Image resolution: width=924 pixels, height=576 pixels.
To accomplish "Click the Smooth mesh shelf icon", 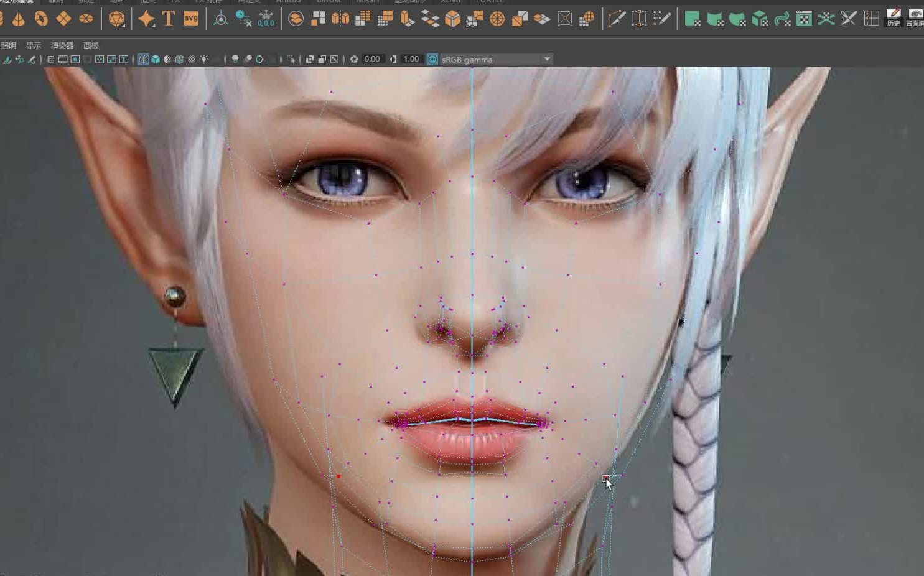I will coord(363,19).
